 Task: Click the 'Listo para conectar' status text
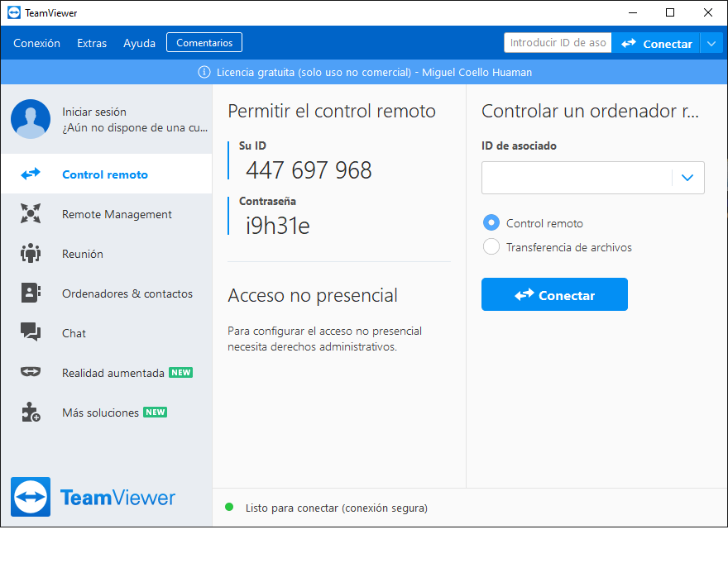(336, 508)
